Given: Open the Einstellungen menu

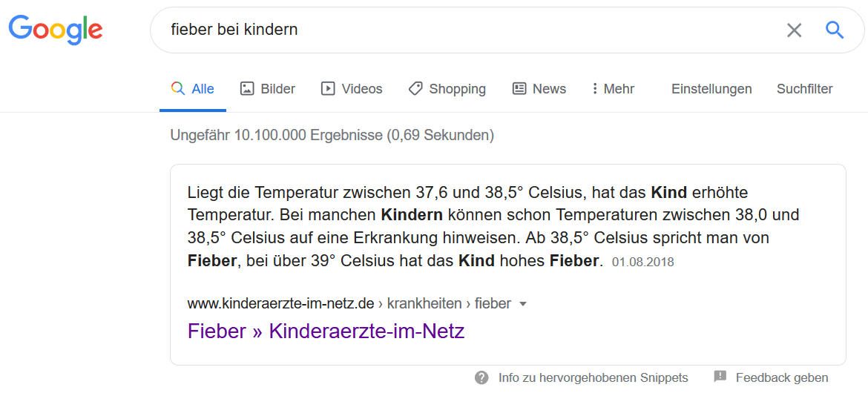Looking at the screenshot, I should (x=711, y=89).
